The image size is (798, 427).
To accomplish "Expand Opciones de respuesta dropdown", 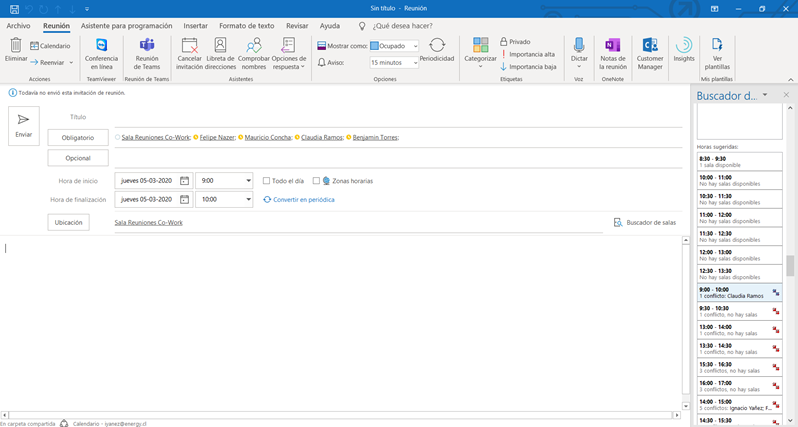I will pyautogui.click(x=303, y=67).
